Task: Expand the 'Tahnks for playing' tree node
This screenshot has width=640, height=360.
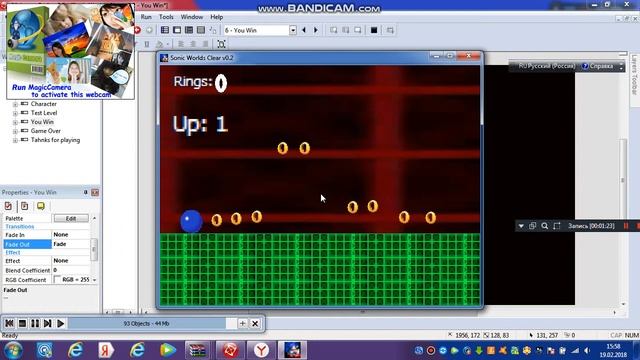Action: point(15,140)
